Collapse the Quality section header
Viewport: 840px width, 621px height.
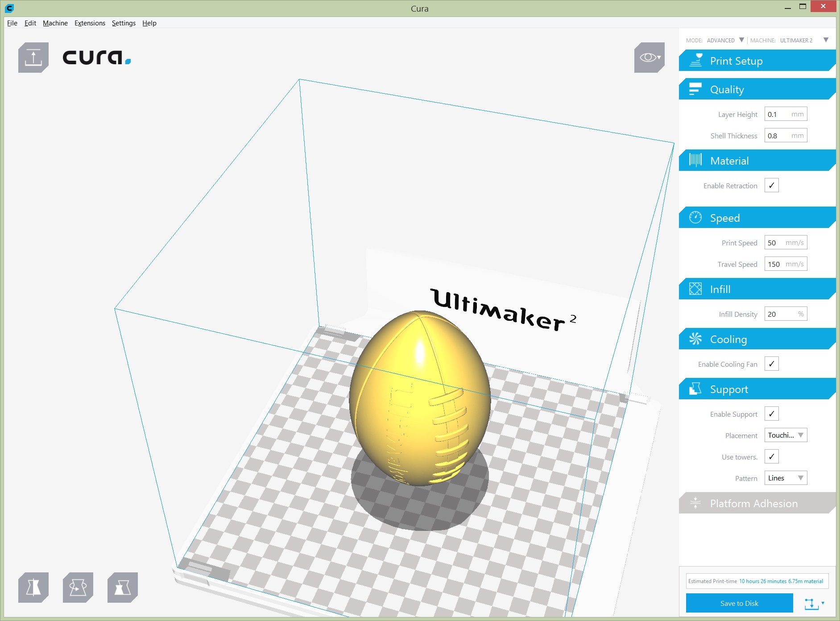coord(757,89)
